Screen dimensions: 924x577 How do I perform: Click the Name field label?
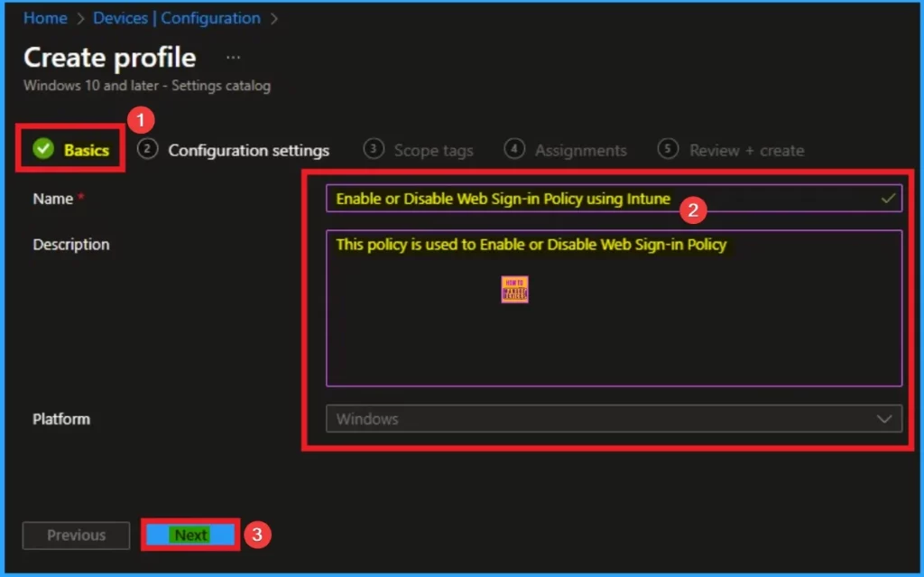53,199
